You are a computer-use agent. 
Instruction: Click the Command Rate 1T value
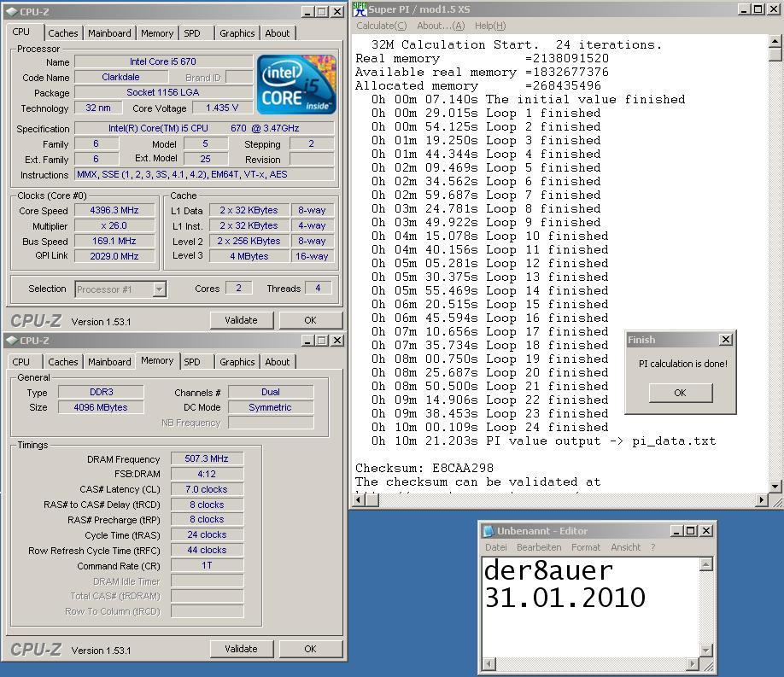(207, 565)
